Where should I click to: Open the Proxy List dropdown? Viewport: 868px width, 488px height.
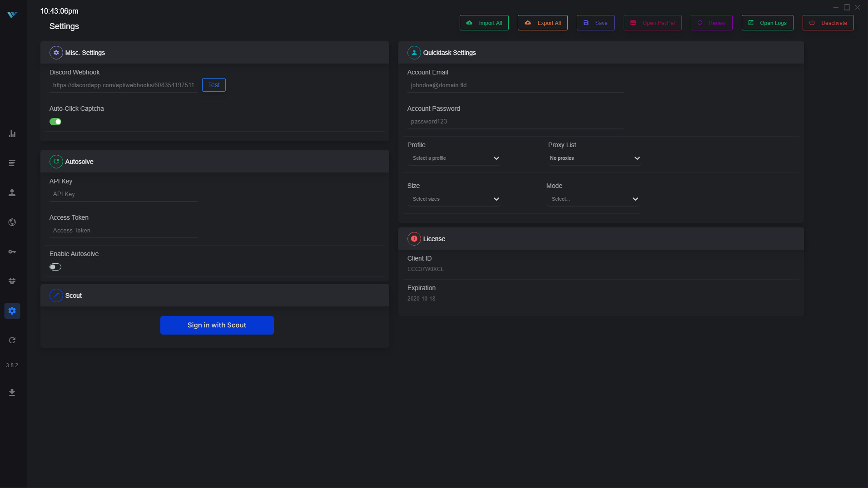pos(594,158)
